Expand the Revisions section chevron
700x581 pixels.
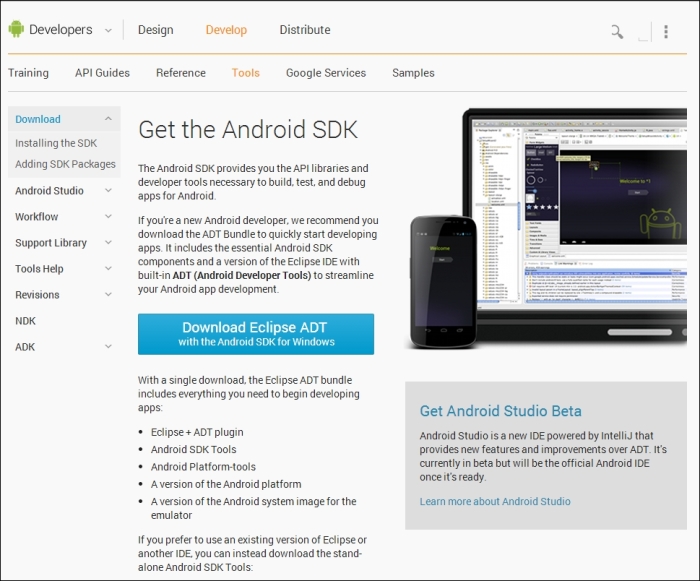tap(108, 295)
